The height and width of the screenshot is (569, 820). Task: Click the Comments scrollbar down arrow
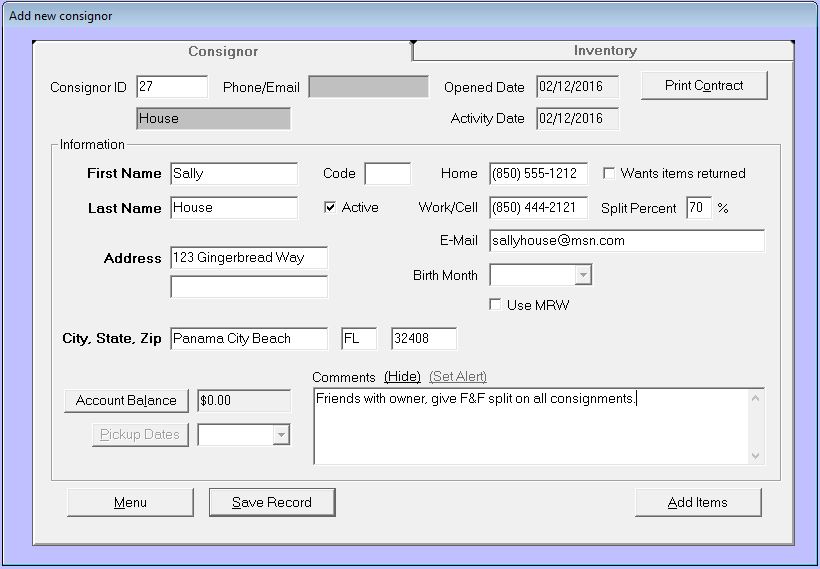(756, 456)
